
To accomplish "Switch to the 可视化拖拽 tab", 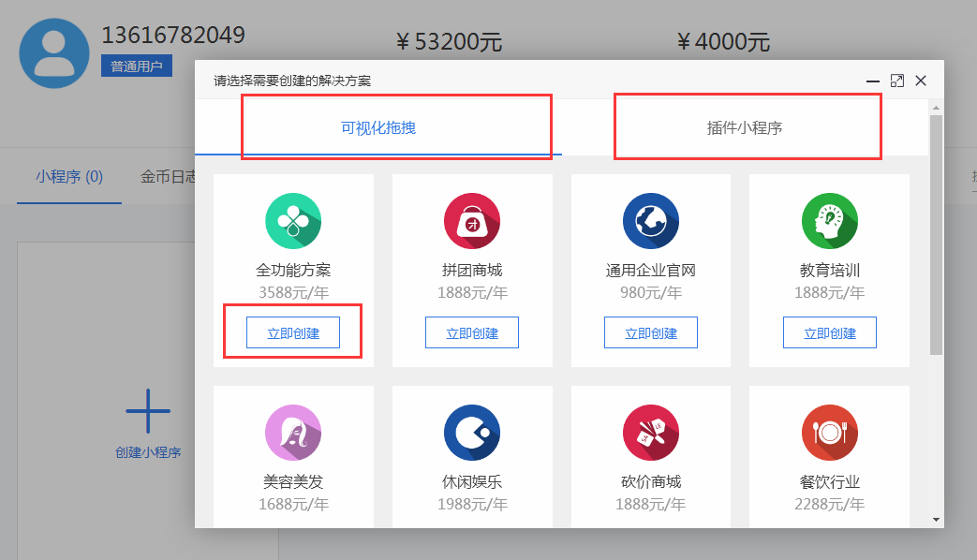I will (378, 127).
